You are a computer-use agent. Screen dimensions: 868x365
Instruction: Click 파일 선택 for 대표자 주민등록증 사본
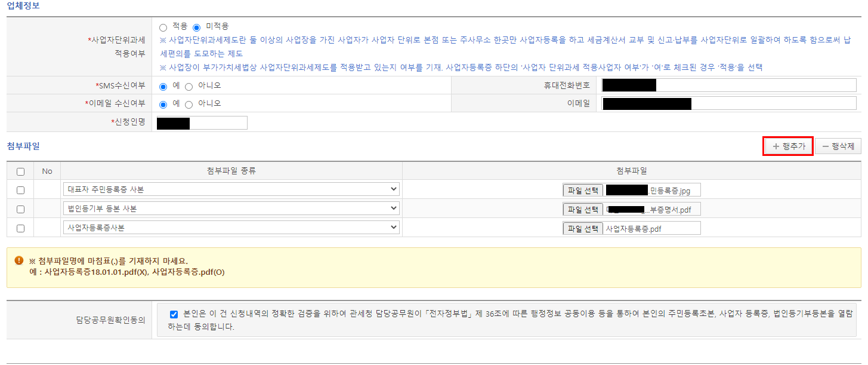coord(583,191)
